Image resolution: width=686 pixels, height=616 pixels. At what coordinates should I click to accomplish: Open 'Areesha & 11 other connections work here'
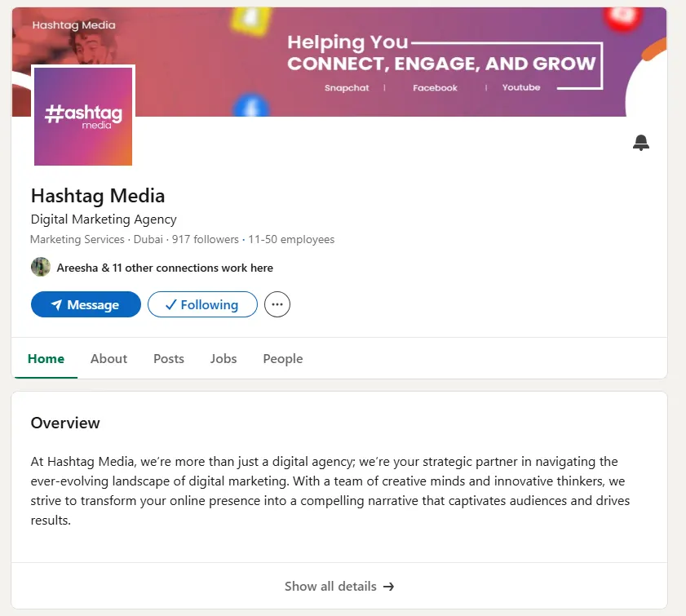point(165,268)
